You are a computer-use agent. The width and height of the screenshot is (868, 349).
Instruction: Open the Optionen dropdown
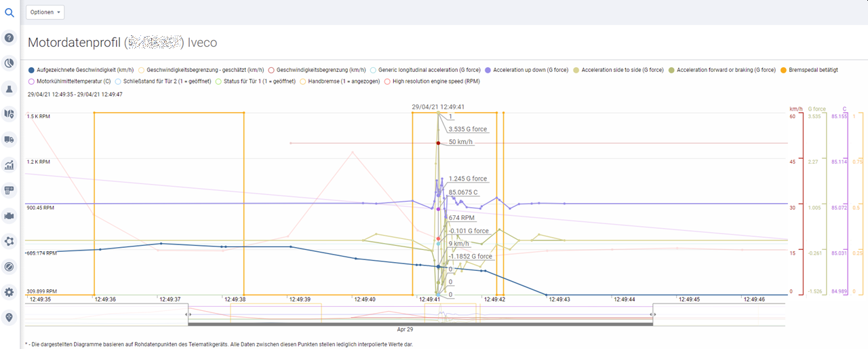click(x=45, y=12)
